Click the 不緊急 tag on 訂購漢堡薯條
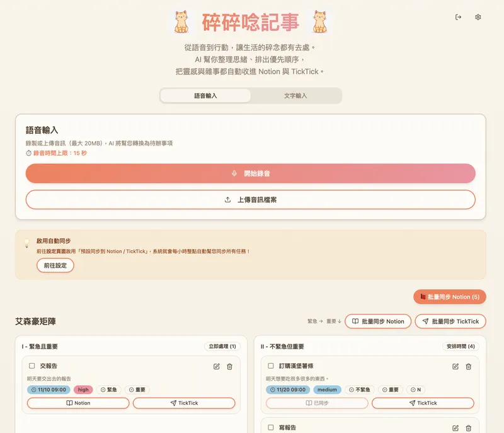Image resolution: width=504 pixels, height=433 pixels. tap(360, 390)
